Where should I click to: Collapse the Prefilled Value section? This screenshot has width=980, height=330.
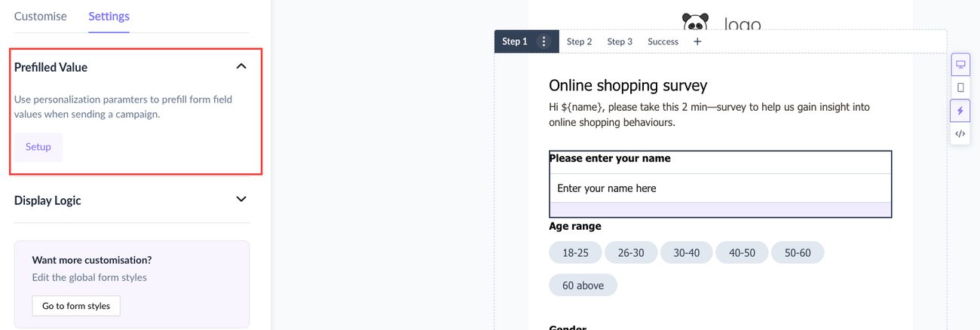tap(241, 66)
